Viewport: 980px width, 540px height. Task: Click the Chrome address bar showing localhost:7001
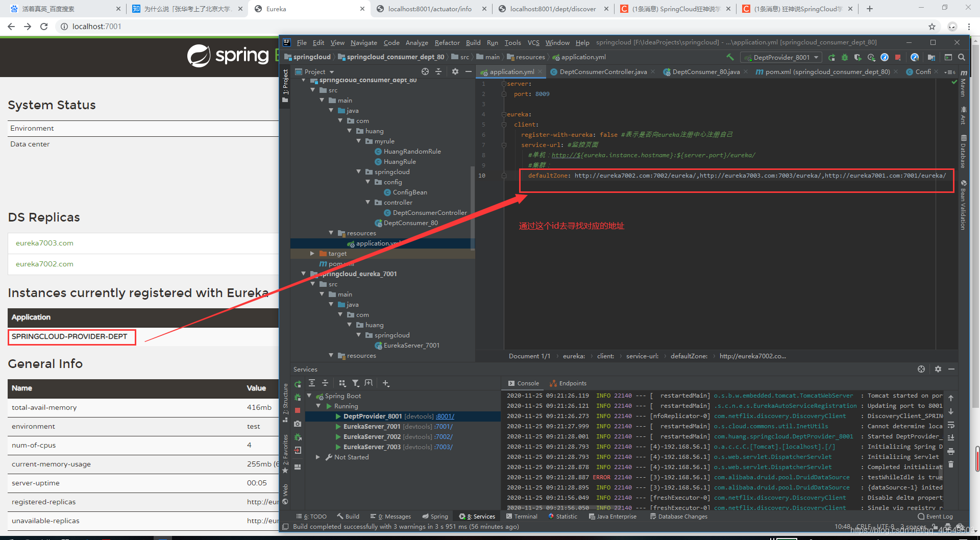tap(490, 27)
